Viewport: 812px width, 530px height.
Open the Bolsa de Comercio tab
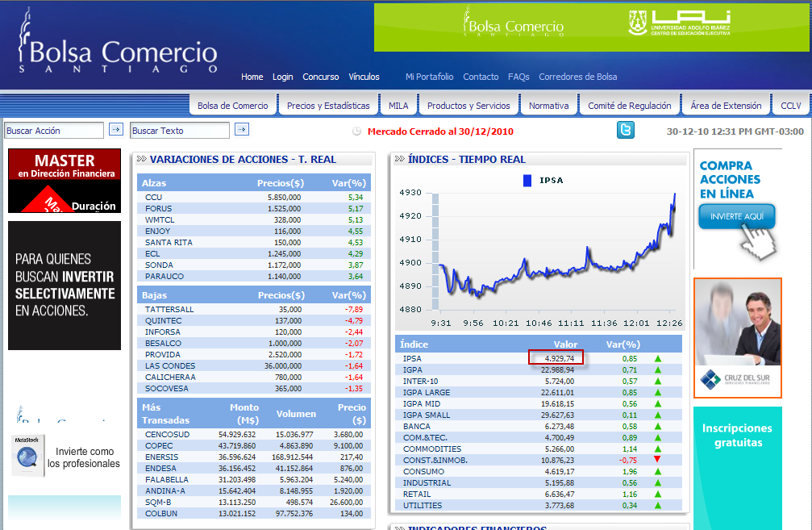(x=232, y=106)
